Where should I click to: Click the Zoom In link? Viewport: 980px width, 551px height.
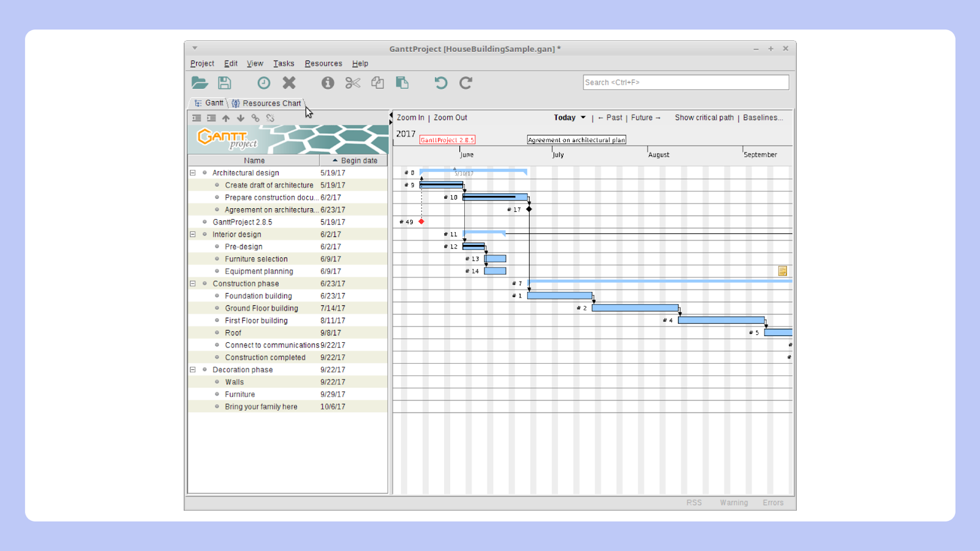click(410, 118)
